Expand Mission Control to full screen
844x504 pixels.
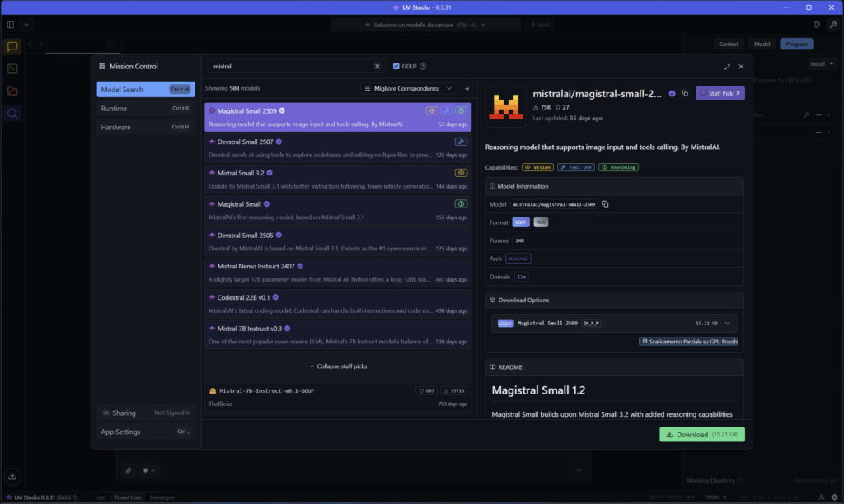point(727,67)
